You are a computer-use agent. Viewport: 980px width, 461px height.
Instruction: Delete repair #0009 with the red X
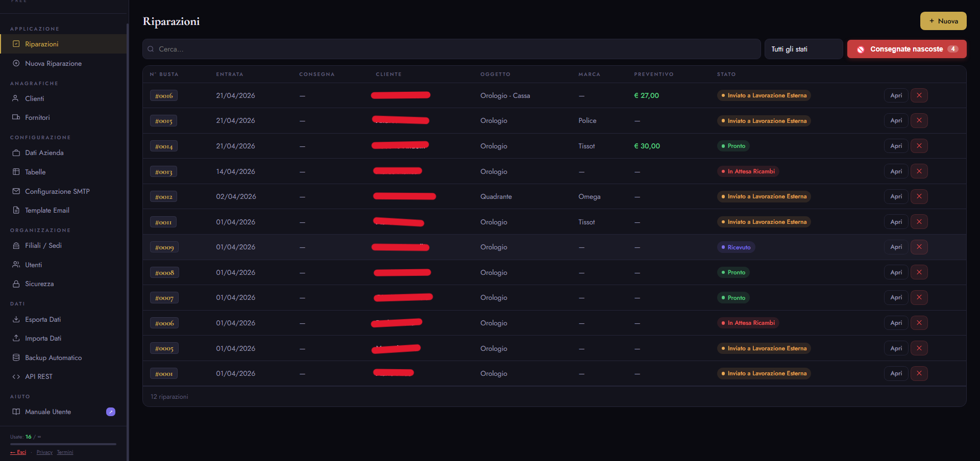click(x=919, y=247)
